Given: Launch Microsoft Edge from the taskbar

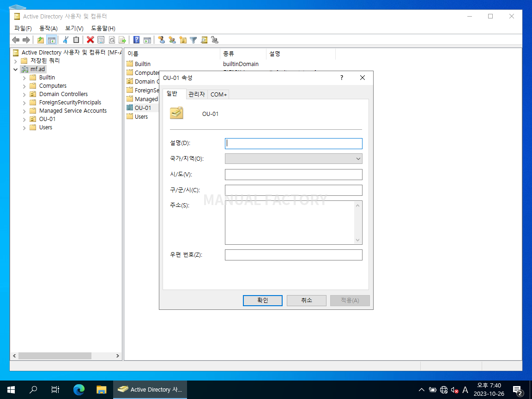Looking at the screenshot, I should pyautogui.click(x=79, y=389).
